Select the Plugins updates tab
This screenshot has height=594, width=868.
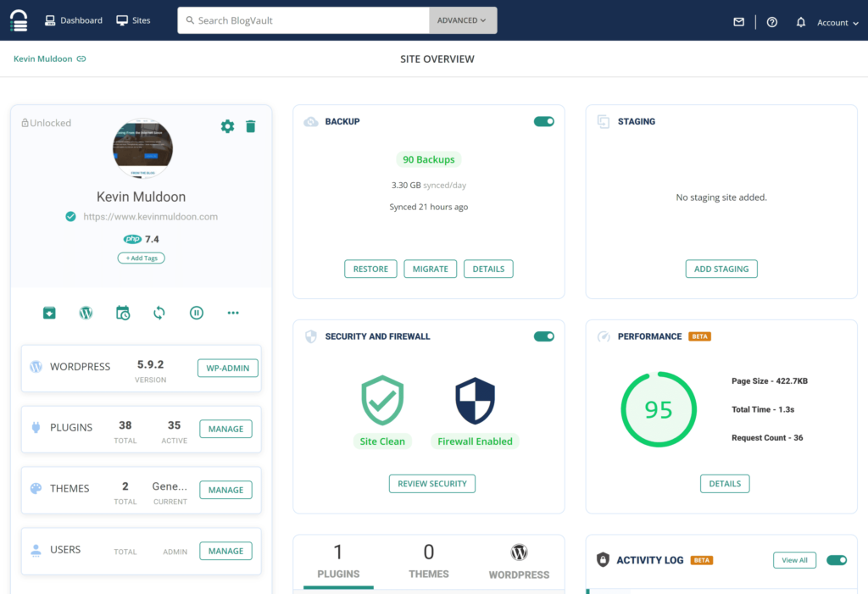pos(338,562)
